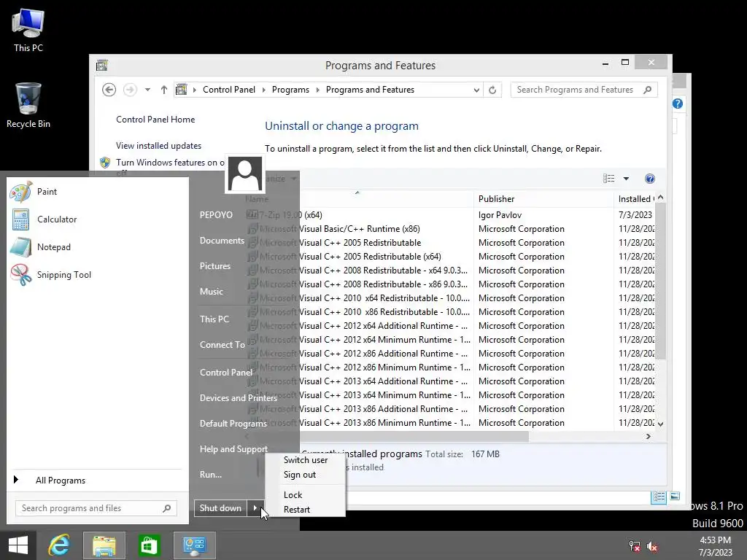The height and width of the screenshot is (560, 747).
Task: Open Pictures from the Start menu
Action: [x=215, y=265]
